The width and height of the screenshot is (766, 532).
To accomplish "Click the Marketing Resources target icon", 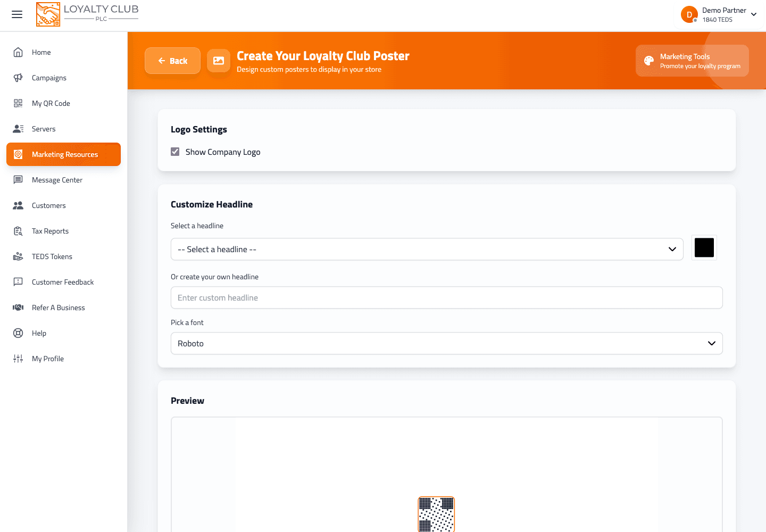I will [x=18, y=154].
